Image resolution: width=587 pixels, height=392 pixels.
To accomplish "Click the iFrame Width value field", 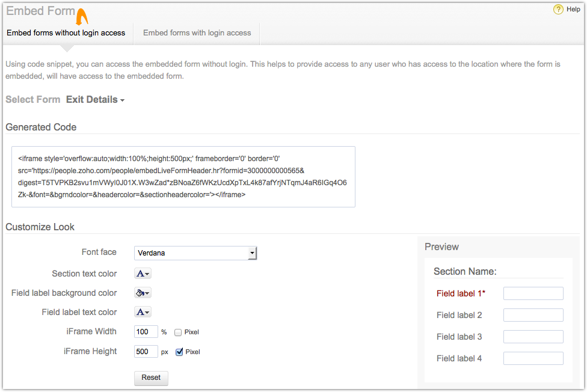I will pos(146,332).
